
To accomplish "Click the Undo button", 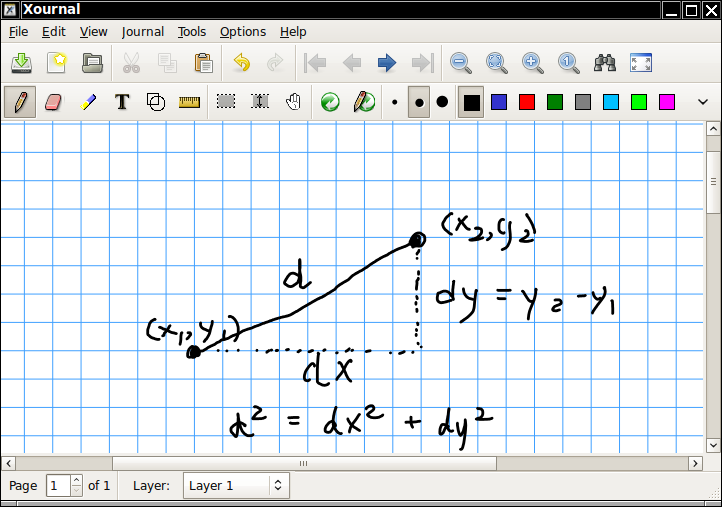I will [241, 63].
